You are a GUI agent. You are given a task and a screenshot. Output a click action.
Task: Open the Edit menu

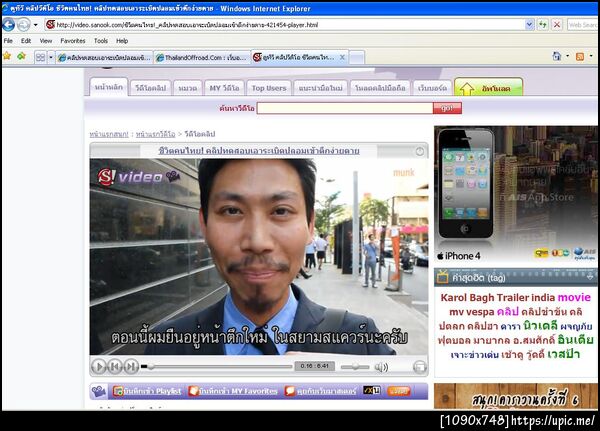pos(26,41)
